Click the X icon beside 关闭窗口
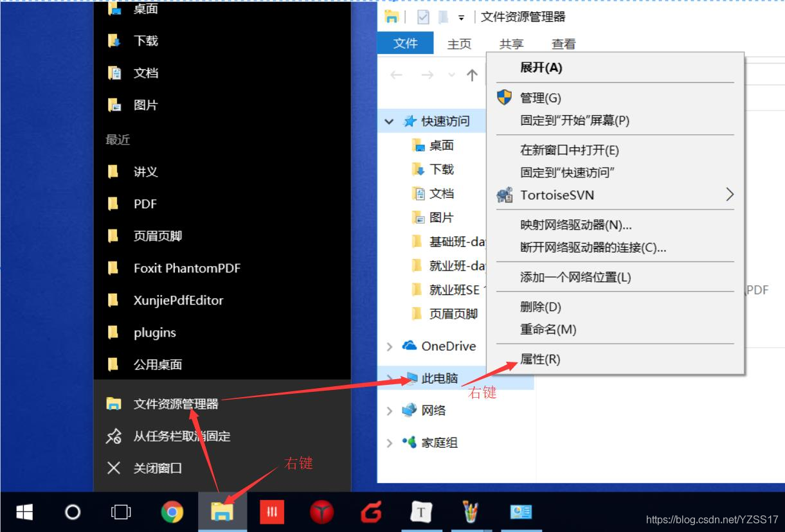785x532 pixels. [x=114, y=468]
